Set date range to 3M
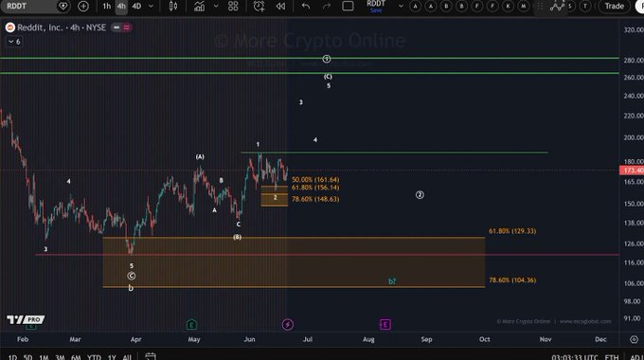This screenshot has height=360, width=644. pyautogui.click(x=60, y=357)
